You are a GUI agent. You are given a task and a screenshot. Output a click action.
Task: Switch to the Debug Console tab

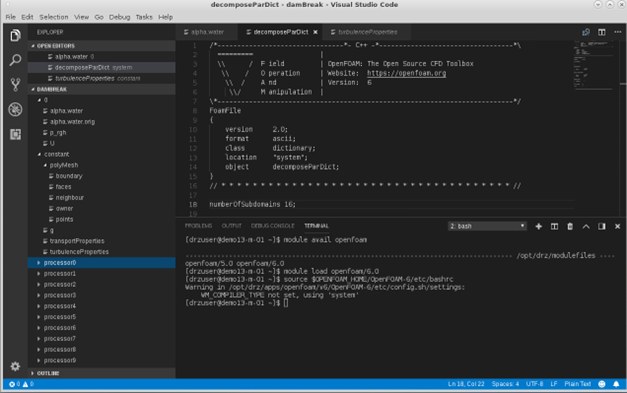pyautogui.click(x=272, y=226)
